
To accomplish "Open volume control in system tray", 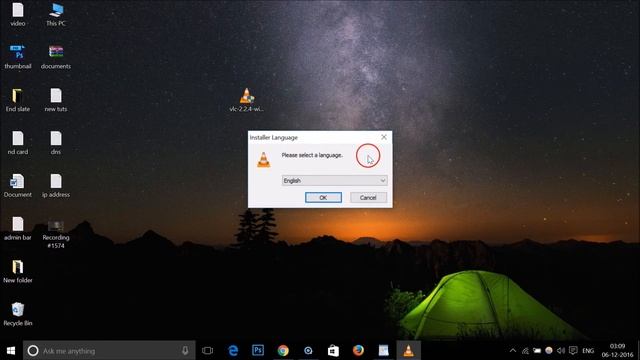I will pos(561,351).
